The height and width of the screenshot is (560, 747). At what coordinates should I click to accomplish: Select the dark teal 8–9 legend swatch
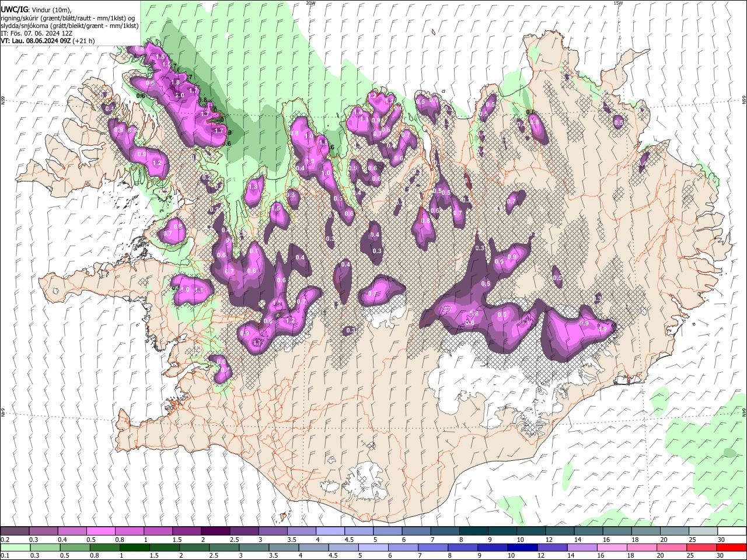coord(474,531)
